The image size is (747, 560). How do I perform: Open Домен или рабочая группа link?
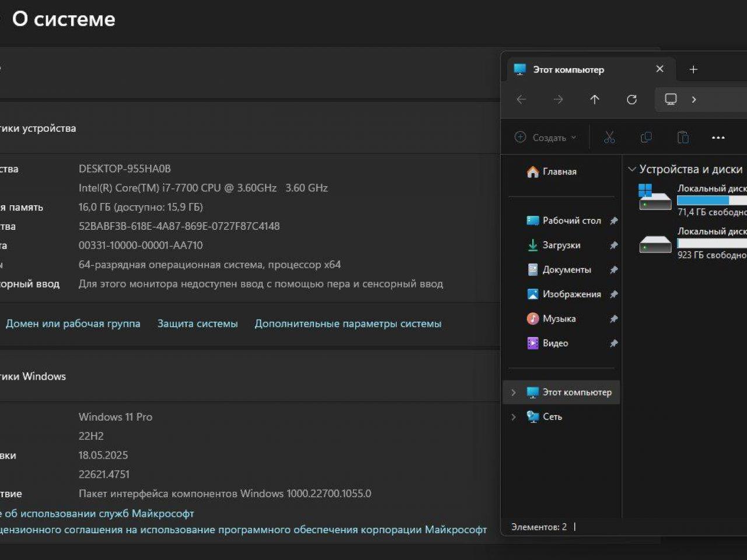[x=73, y=323]
